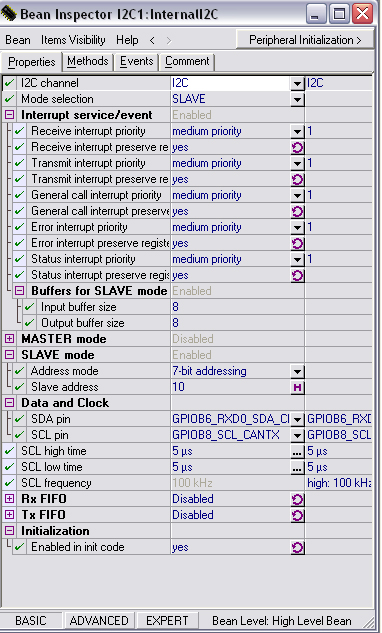Open the I2C channel dropdown
Screen dimensions: 382x633
click(297, 84)
